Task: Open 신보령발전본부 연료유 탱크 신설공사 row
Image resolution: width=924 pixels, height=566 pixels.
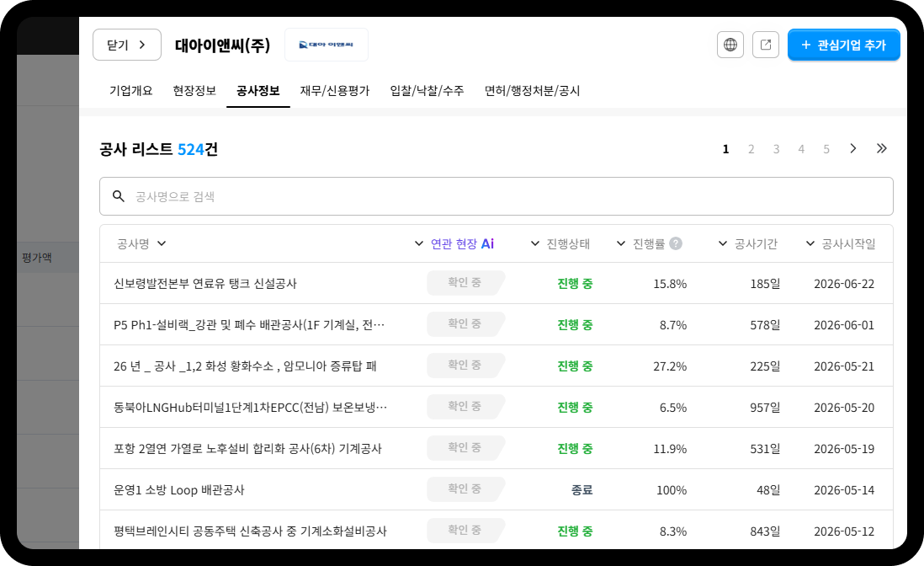Action: [497, 284]
